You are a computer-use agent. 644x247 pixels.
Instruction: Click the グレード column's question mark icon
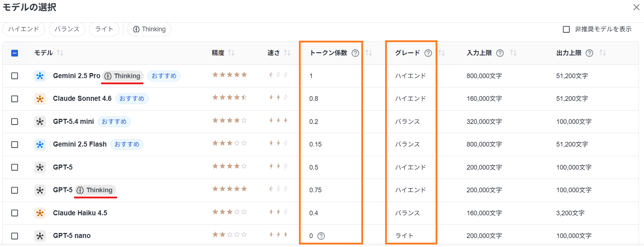pos(428,53)
